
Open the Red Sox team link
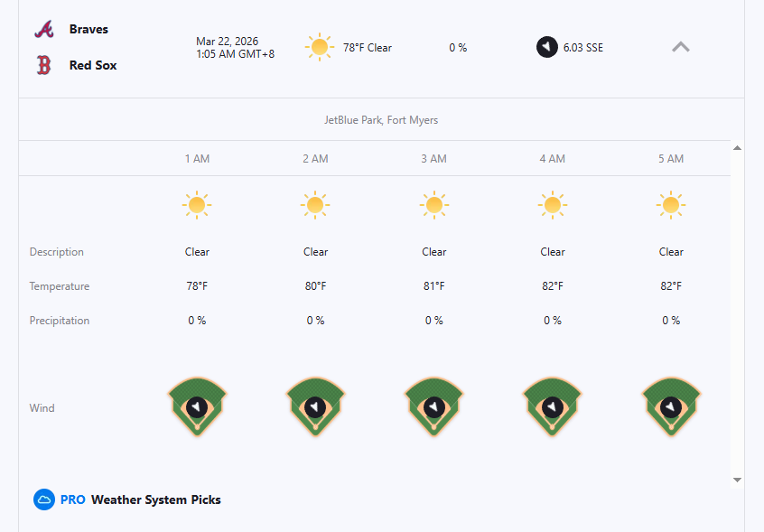click(x=93, y=65)
